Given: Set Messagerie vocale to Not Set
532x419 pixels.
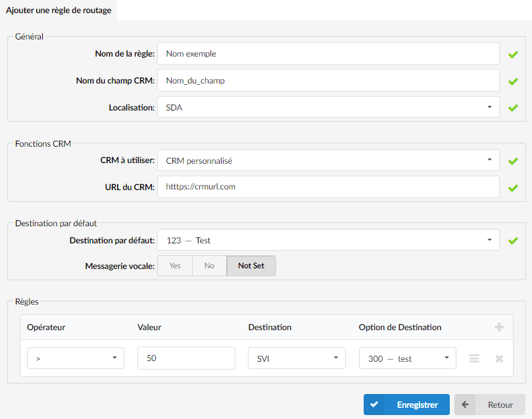Looking at the screenshot, I should pyautogui.click(x=251, y=266).
